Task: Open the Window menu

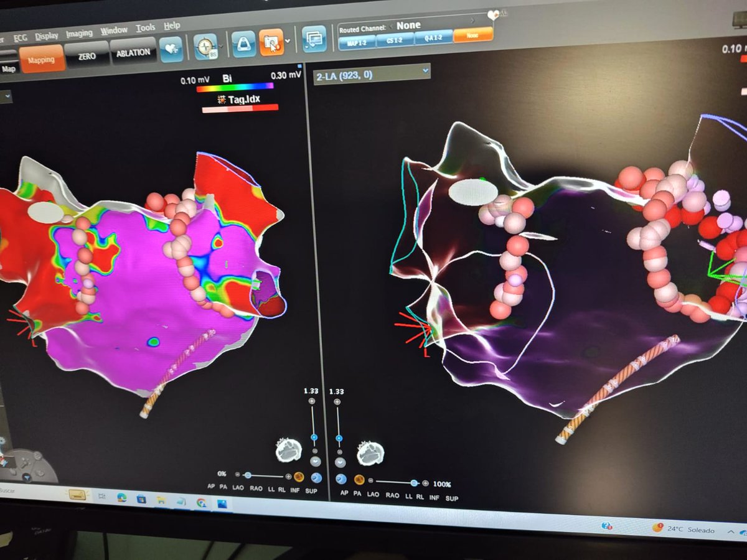Action: (x=114, y=30)
